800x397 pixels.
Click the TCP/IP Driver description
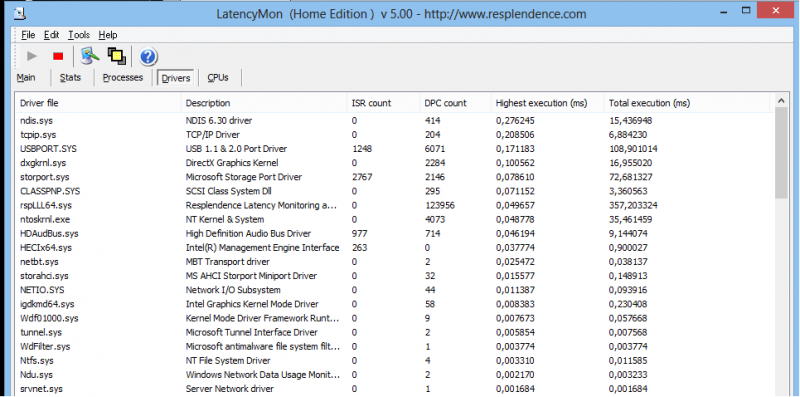tap(213, 135)
